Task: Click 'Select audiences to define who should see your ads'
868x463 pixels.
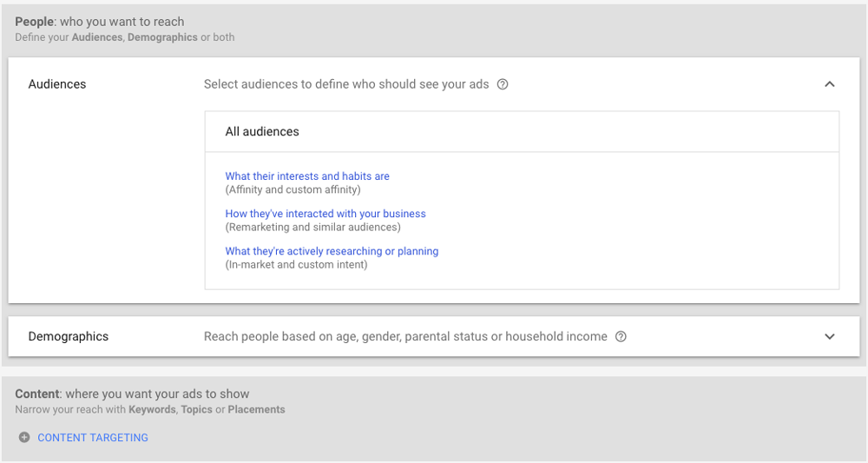Action: (346, 84)
